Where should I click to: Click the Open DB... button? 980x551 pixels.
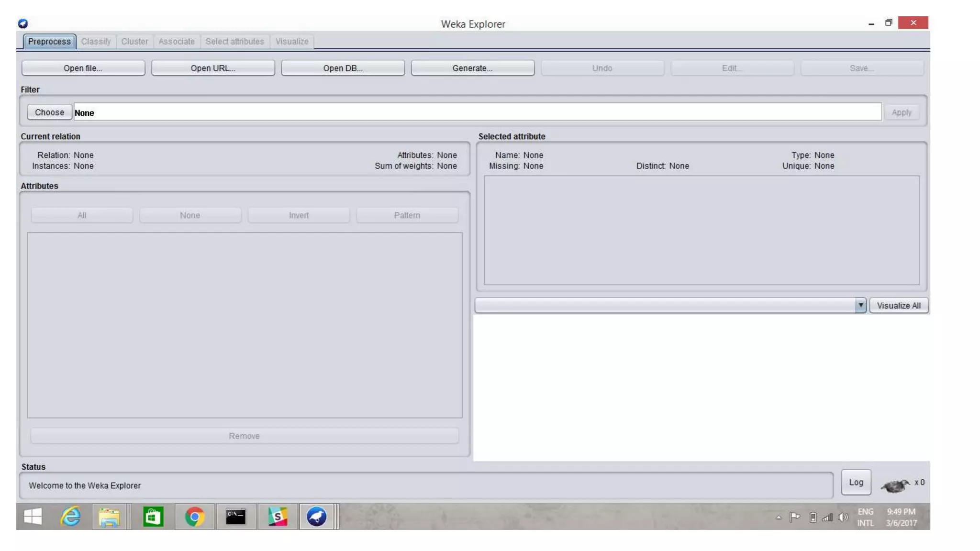pos(343,68)
